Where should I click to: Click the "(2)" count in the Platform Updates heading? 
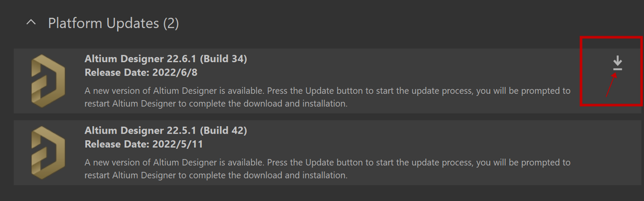pyautogui.click(x=171, y=23)
